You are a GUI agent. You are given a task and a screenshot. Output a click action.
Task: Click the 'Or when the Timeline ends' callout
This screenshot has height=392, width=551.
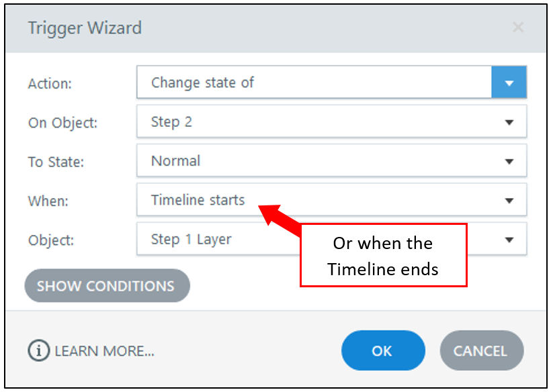tap(384, 255)
